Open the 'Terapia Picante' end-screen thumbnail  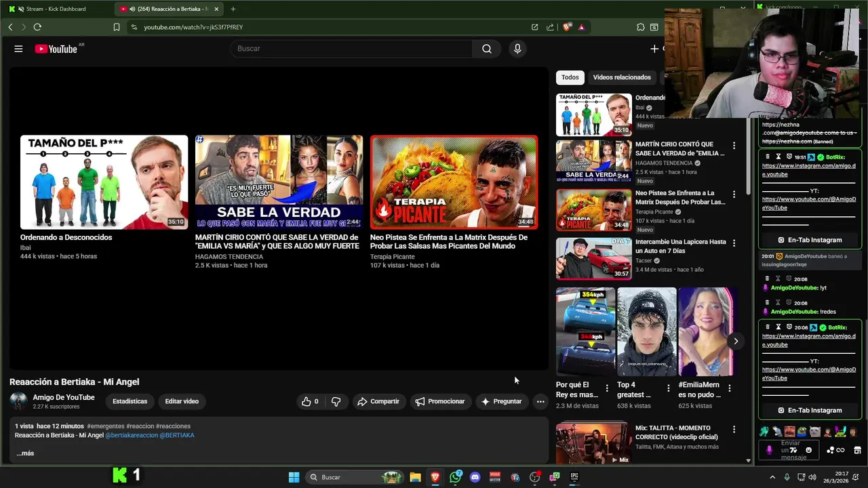click(x=454, y=182)
